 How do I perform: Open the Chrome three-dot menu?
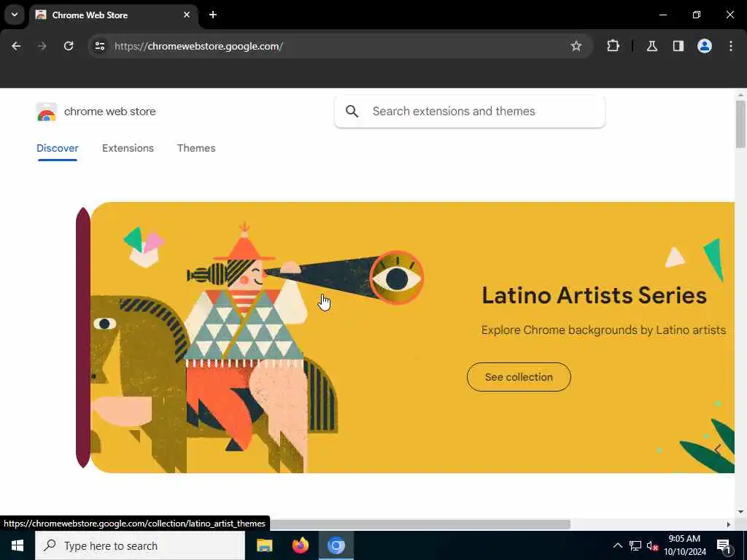[x=731, y=46]
